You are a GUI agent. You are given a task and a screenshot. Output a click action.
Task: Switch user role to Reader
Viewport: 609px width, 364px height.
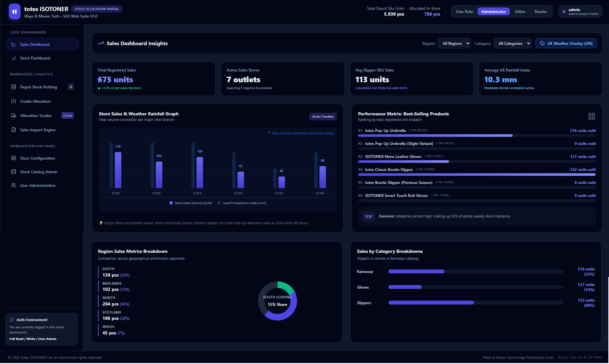coord(541,12)
